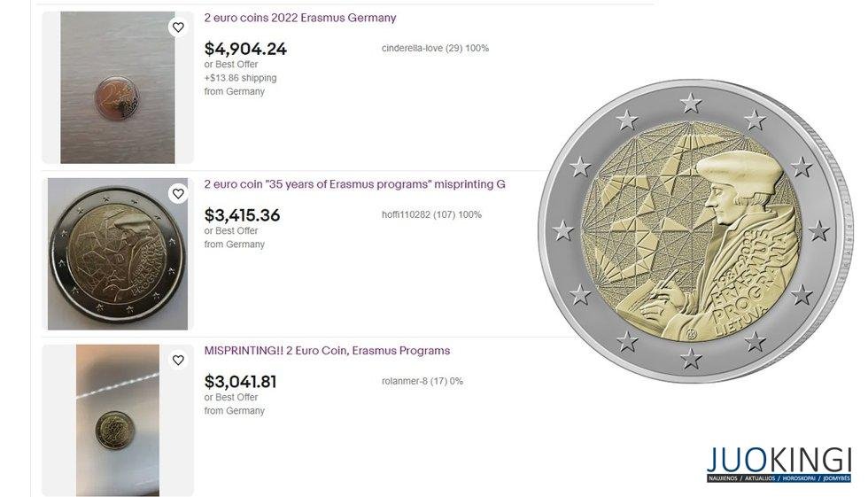868x497 pixels.
Task: Add the MISPRINTING!! listing to watchlist via its heart
Action: [178, 361]
